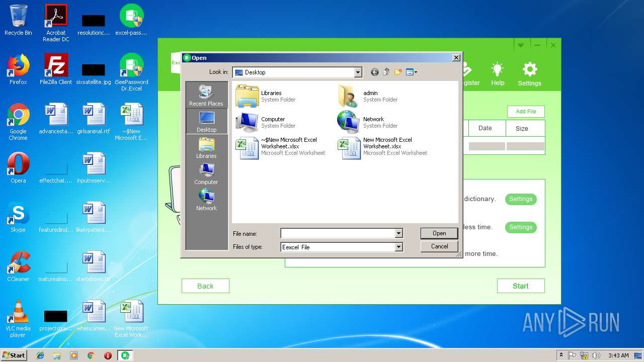This screenshot has height=362, width=644.
Task: Show hidden system tray icons
Action: pos(561,355)
